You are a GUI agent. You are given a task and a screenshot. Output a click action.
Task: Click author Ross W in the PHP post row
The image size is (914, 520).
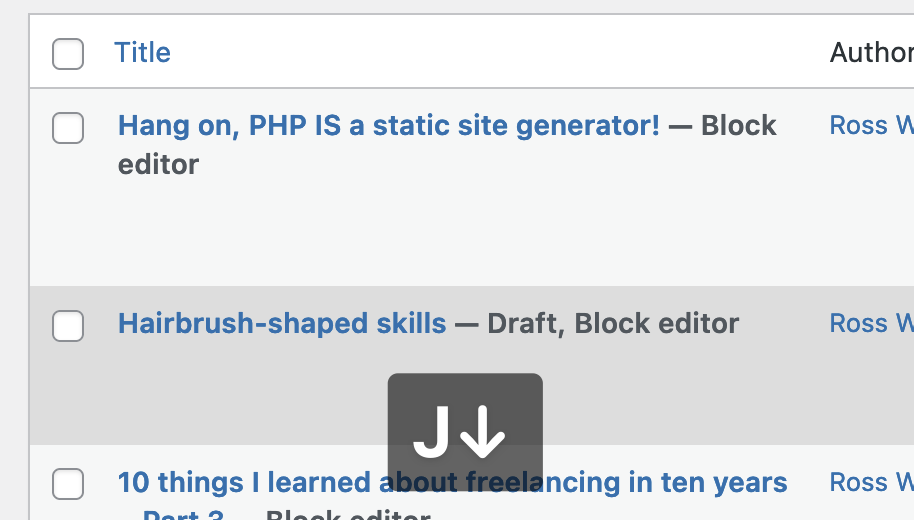pos(870,126)
